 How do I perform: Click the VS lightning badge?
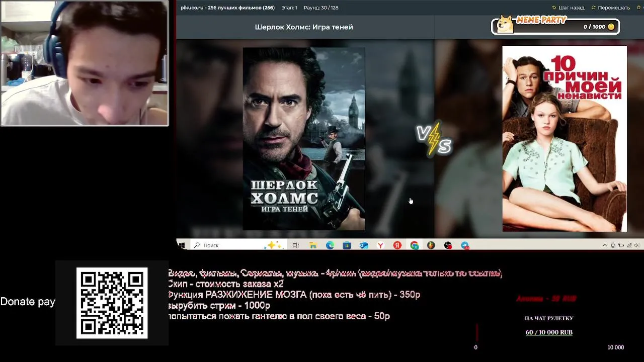pos(434,139)
